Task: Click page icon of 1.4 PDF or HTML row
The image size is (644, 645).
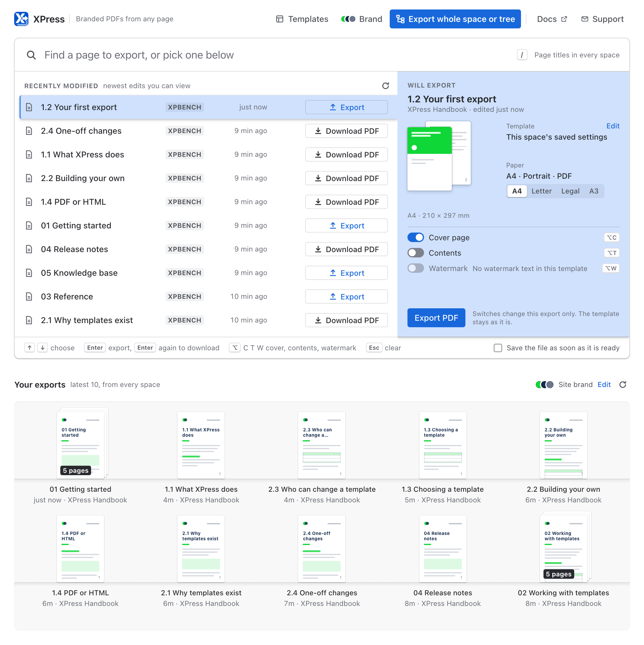Action: [x=29, y=202]
